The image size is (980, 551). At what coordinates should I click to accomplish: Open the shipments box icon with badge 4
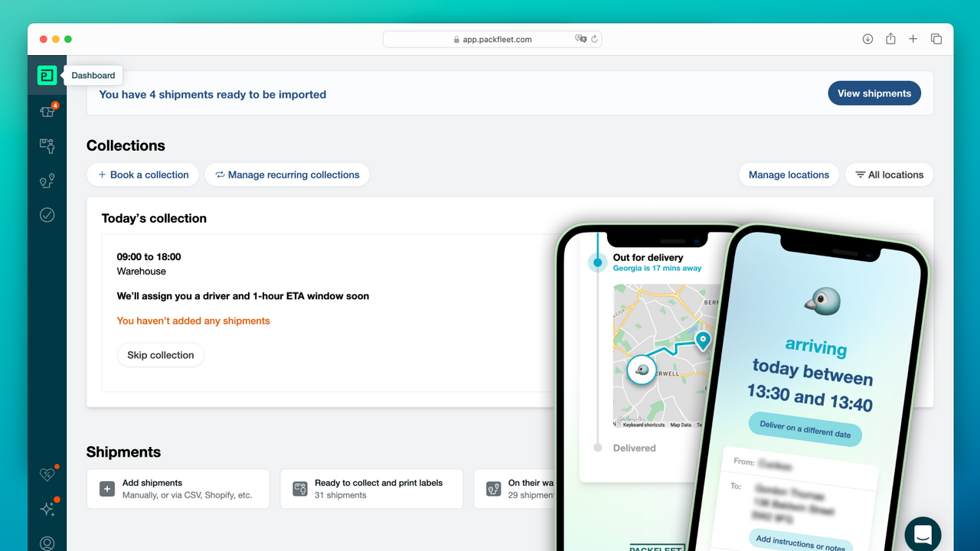pyautogui.click(x=47, y=111)
